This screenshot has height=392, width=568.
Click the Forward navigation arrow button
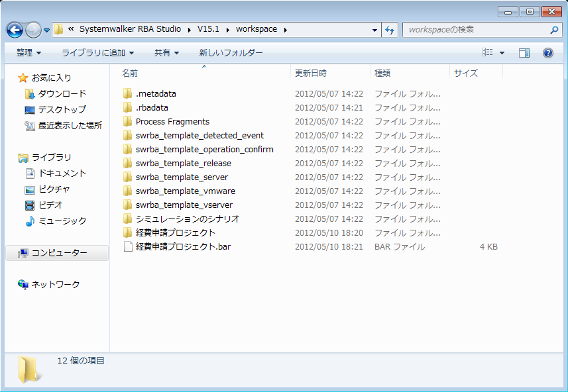33,30
